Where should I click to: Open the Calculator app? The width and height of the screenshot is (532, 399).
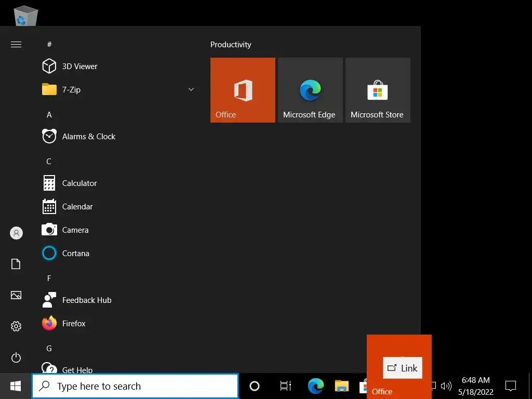tap(119, 183)
